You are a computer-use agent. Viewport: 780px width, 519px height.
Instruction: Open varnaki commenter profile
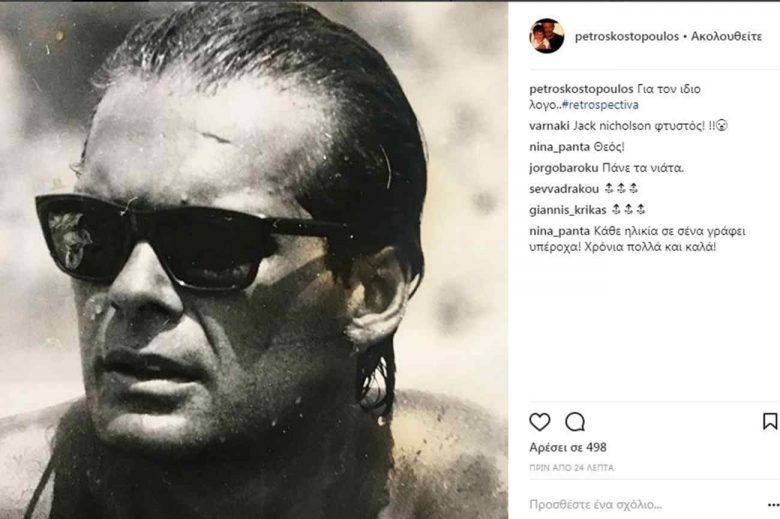point(550,126)
